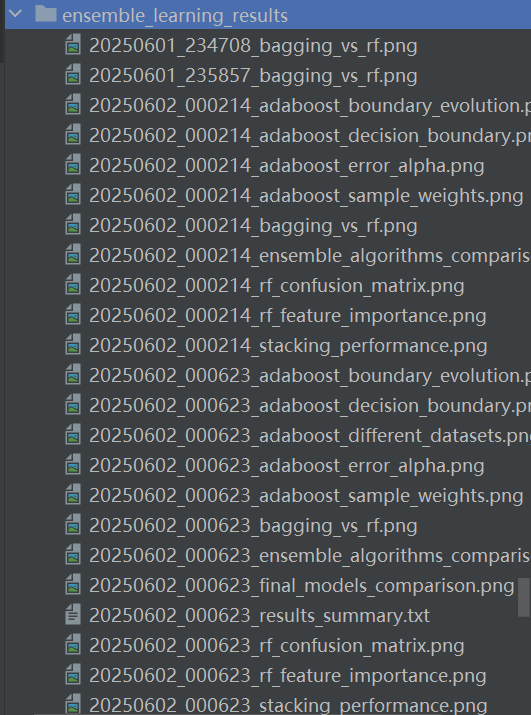Click icon of 20250602_000214_adaboost_sample_weights.png
Image resolution: width=531 pixels, height=715 pixels.
[73, 195]
